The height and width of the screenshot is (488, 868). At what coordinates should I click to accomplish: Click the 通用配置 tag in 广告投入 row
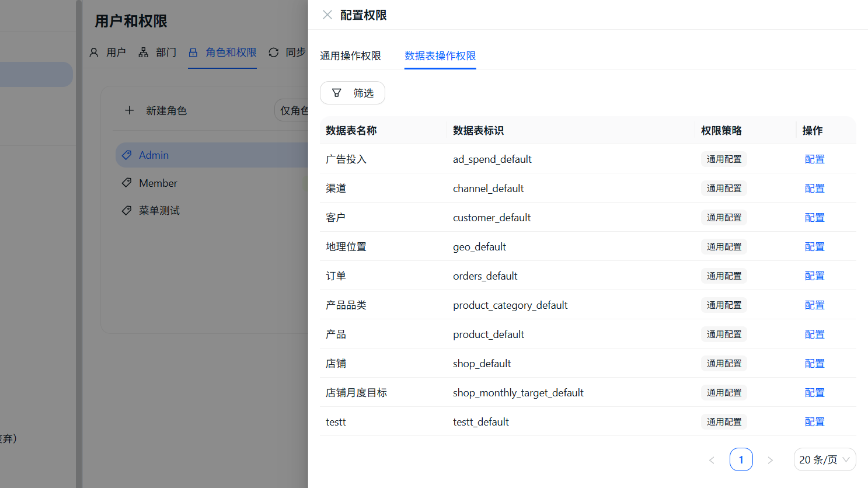point(724,159)
